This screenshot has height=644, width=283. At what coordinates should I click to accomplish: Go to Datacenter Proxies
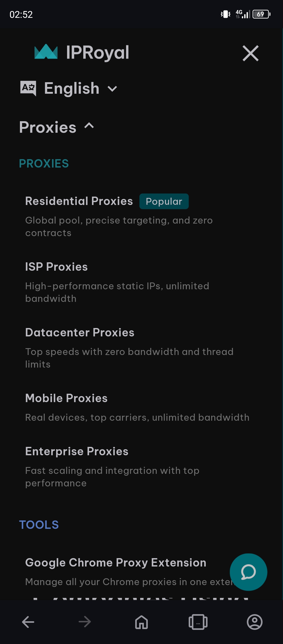[x=80, y=332]
